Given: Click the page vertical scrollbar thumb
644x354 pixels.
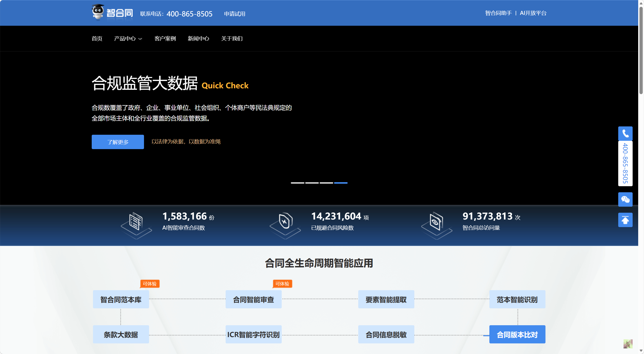Looking at the screenshot, I should click(641, 50).
